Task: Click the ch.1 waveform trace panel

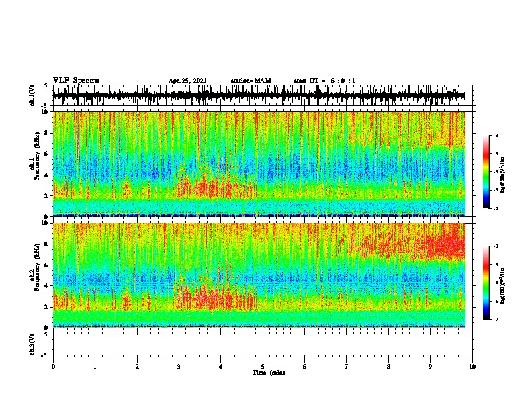Action: (x=263, y=95)
